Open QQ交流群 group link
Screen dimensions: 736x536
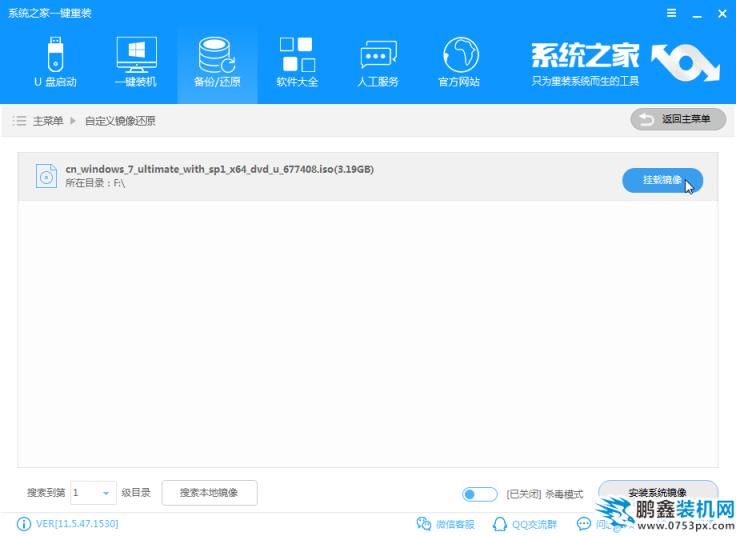(x=525, y=524)
